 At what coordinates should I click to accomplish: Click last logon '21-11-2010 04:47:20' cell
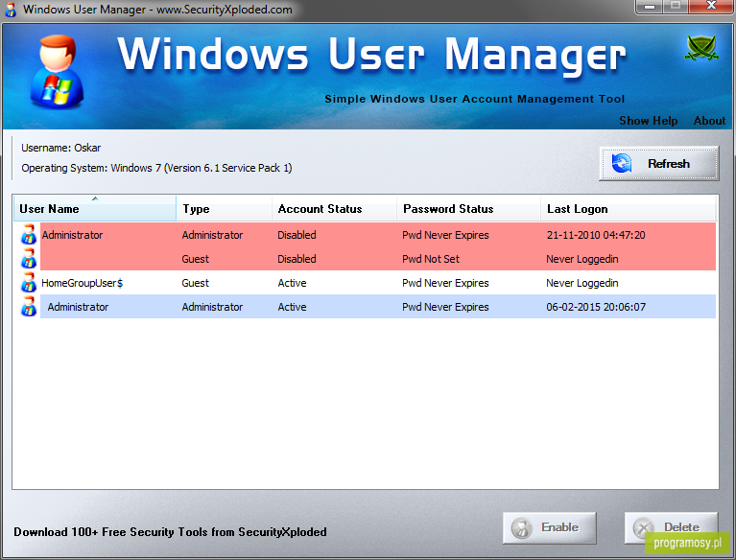[x=596, y=235]
